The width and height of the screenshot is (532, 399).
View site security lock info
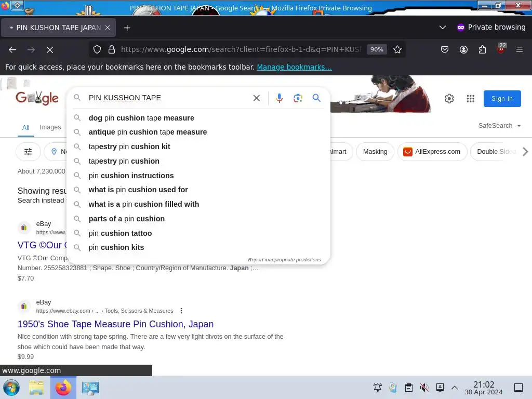point(112,49)
